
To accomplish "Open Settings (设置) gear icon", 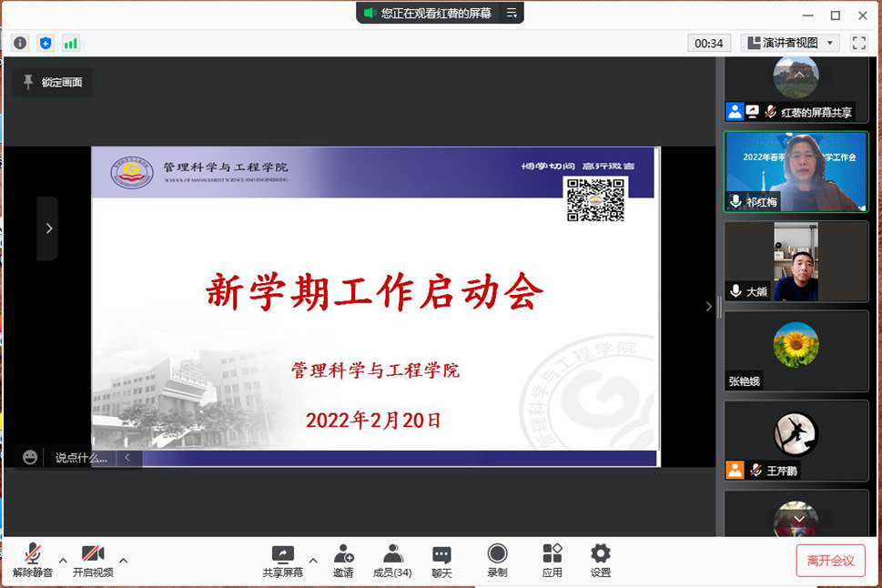I will tap(600, 561).
